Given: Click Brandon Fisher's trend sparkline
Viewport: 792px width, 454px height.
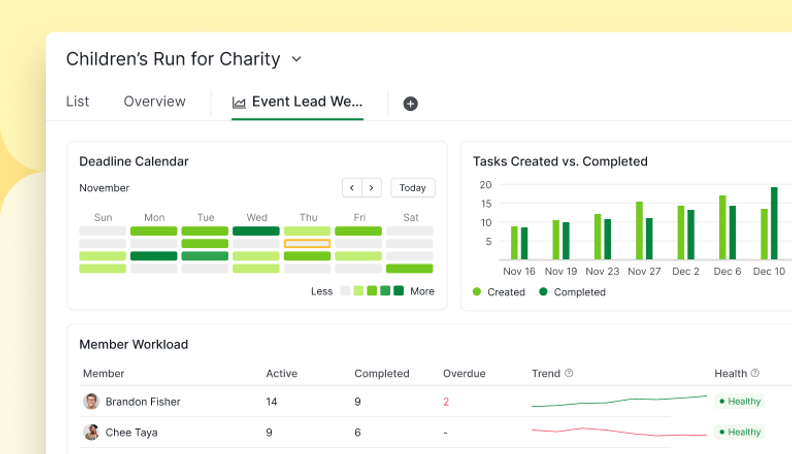Looking at the screenshot, I should [619, 401].
